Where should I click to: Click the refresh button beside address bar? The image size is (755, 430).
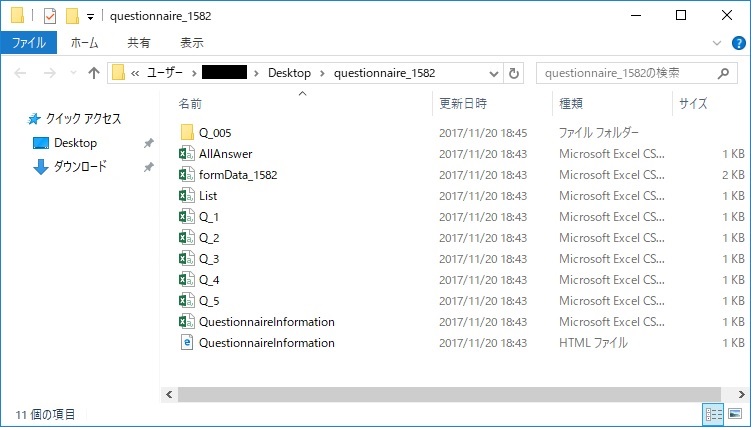coord(514,73)
